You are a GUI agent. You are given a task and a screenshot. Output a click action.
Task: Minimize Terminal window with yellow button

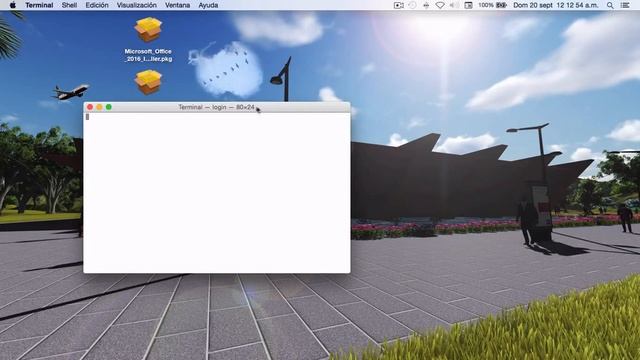99,107
